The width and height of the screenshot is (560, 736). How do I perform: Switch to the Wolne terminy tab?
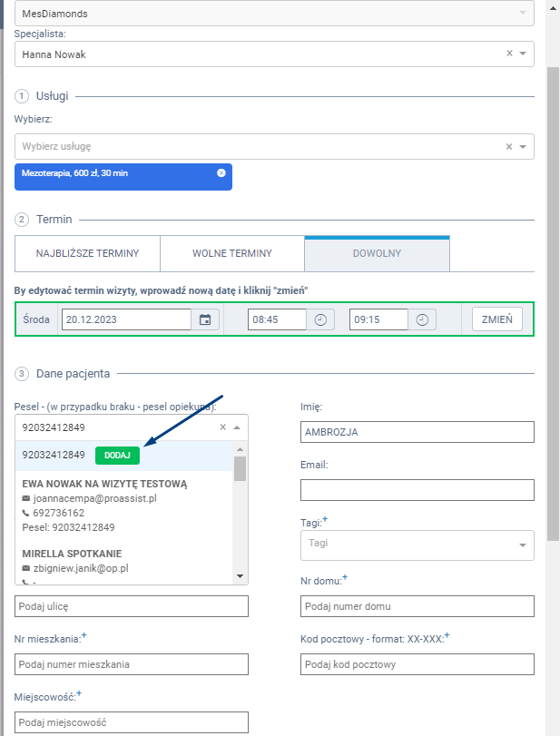pyautogui.click(x=231, y=254)
